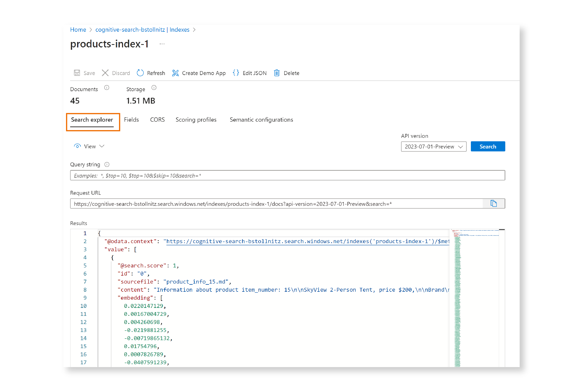583x392 pixels.
Task: Click the Documents info icon
Action: [107, 88]
